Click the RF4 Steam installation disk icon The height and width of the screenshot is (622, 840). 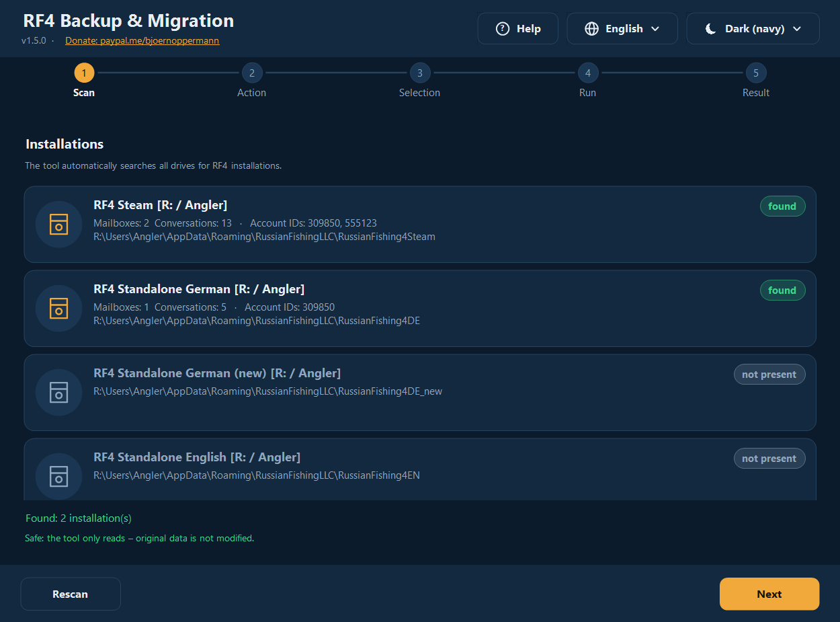[x=58, y=225]
